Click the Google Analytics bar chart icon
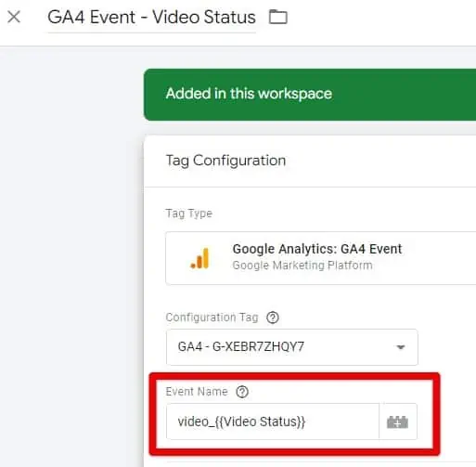Screen dimensions: 476x467 (199, 258)
